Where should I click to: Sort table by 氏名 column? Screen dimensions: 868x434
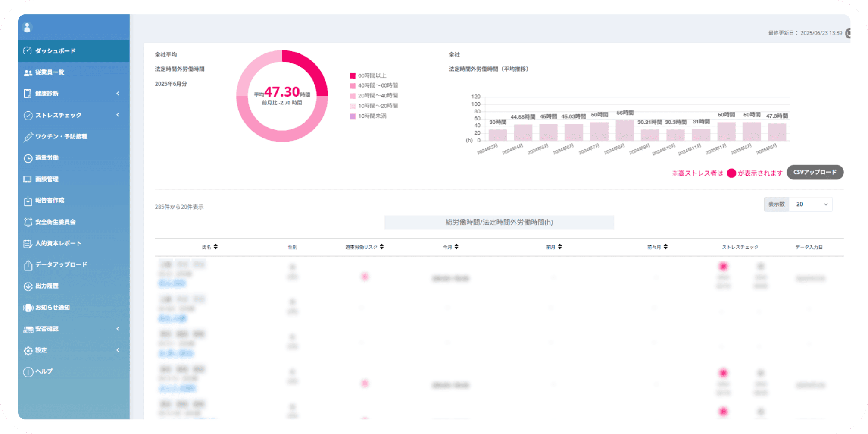(216, 247)
